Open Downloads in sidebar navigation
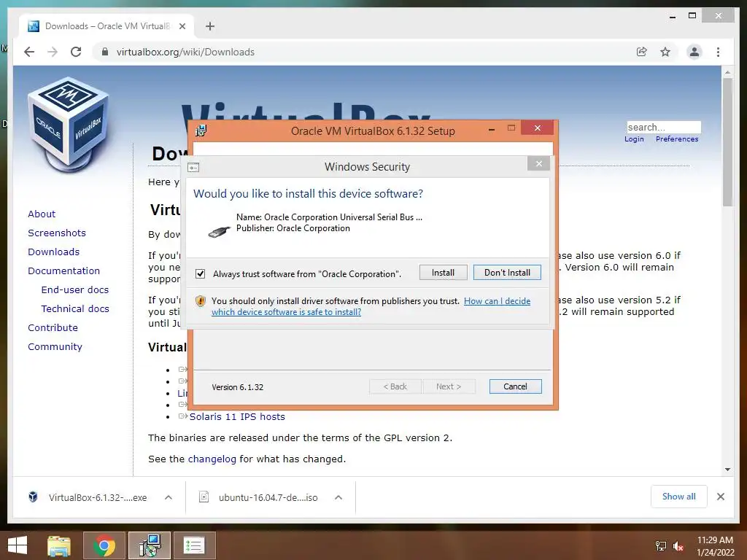 tap(53, 252)
